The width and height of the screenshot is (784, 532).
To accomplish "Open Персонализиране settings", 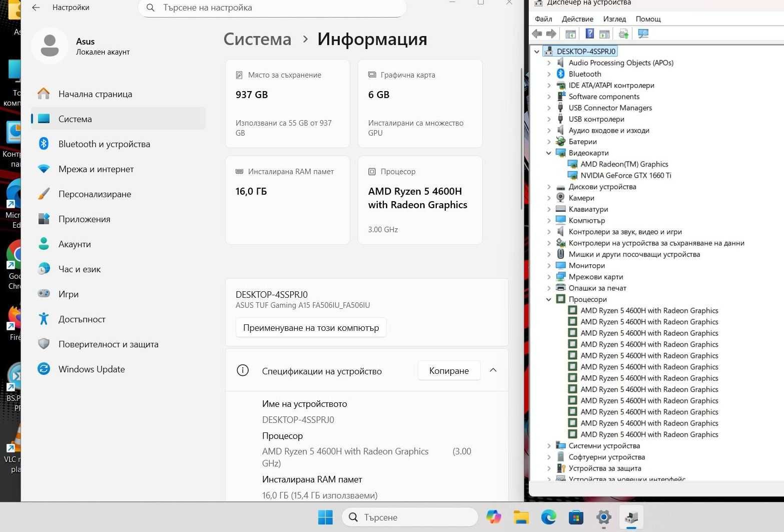I will (118, 194).
